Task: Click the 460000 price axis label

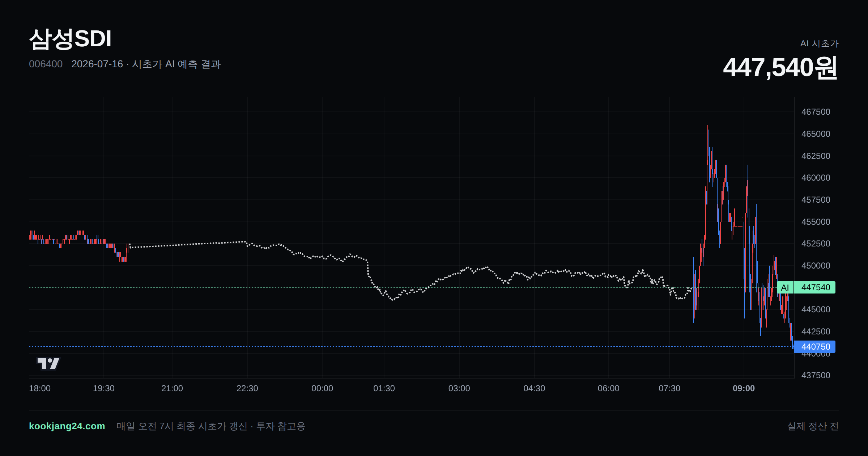Action: pyautogui.click(x=816, y=178)
